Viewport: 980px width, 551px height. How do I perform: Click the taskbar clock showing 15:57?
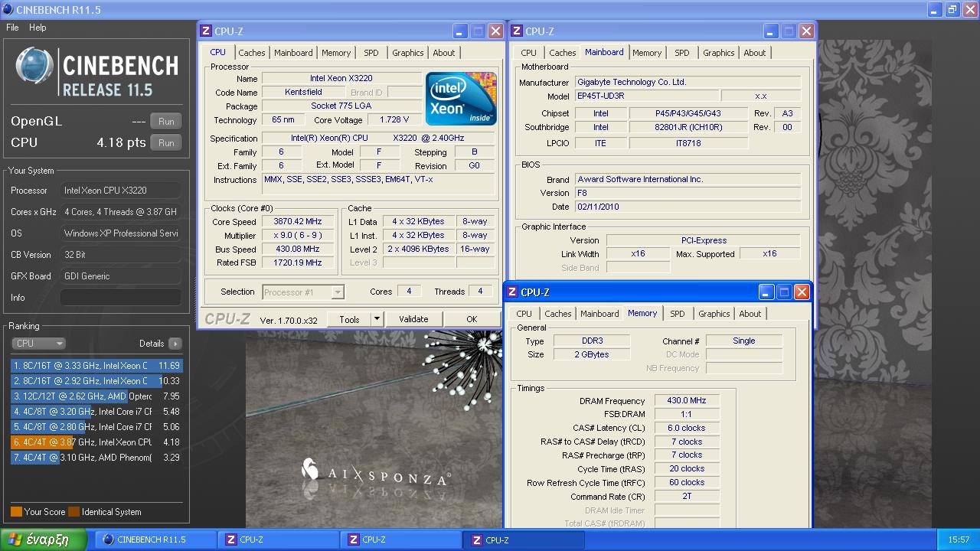(959, 540)
